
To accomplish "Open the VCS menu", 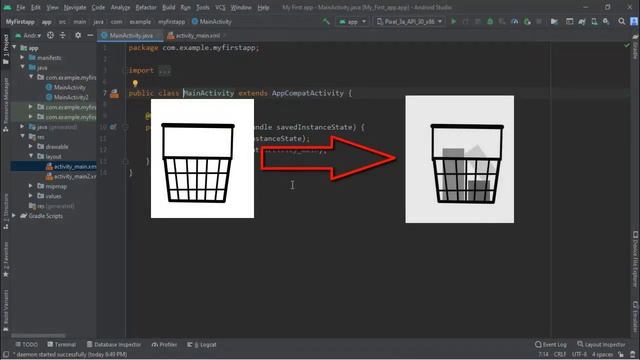I will (220, 7).
